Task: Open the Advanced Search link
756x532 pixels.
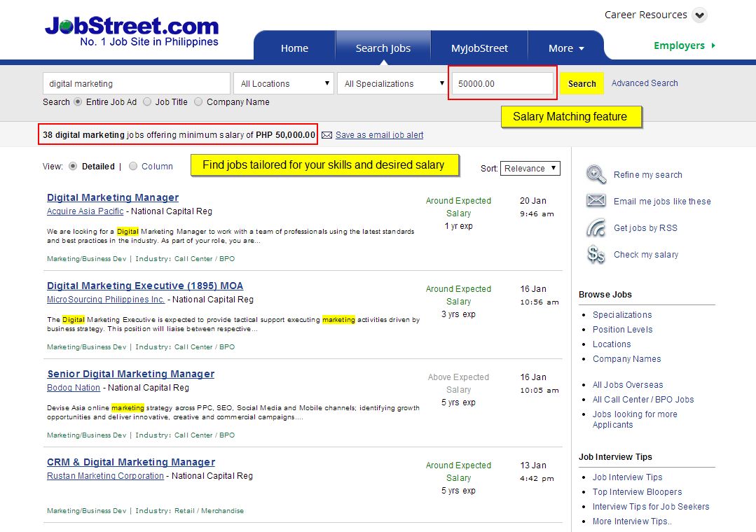Action: [645, 83]
